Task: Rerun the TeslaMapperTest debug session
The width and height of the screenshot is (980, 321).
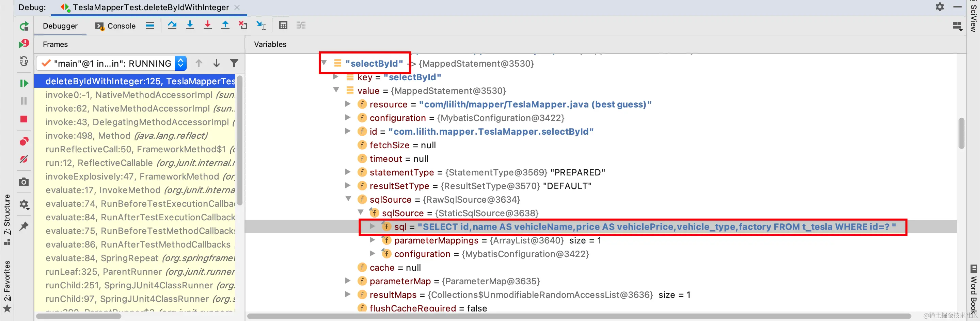Action: (24, 26)
